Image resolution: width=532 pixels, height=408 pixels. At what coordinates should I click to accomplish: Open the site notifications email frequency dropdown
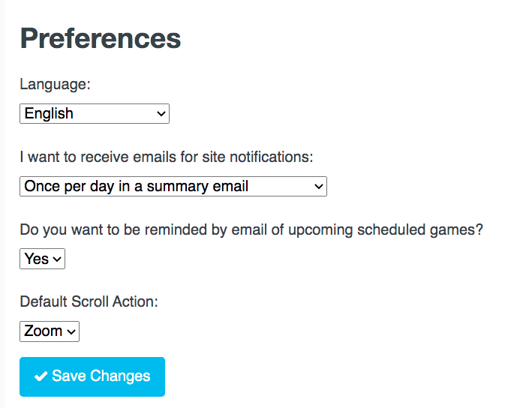(x=173, y=186)
